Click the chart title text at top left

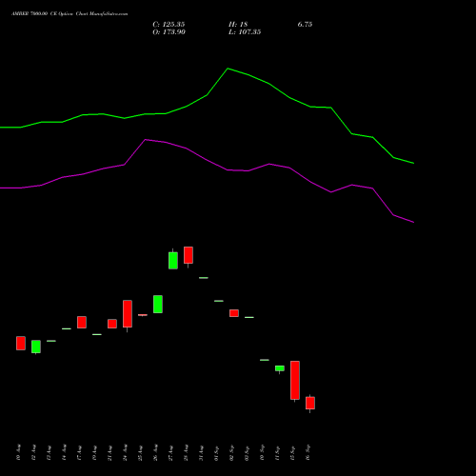tap(69, 14)
